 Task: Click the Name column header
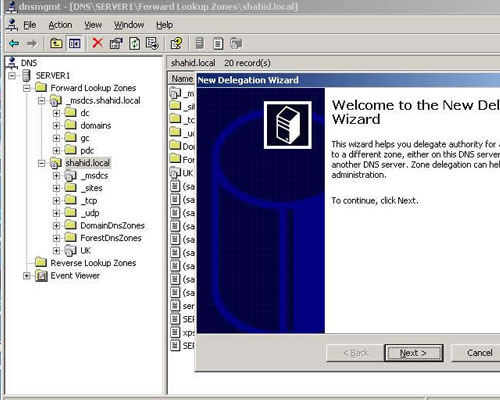tap(182, 79)
